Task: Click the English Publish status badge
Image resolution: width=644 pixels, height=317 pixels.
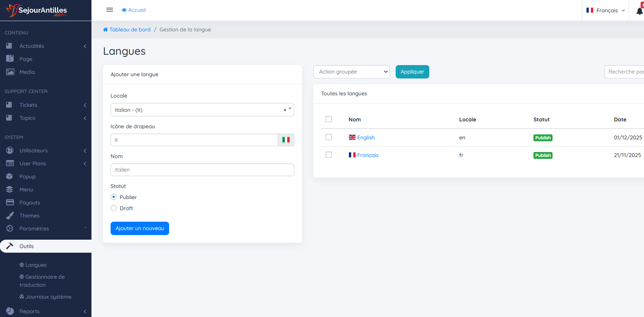Action: click(543, 138)
